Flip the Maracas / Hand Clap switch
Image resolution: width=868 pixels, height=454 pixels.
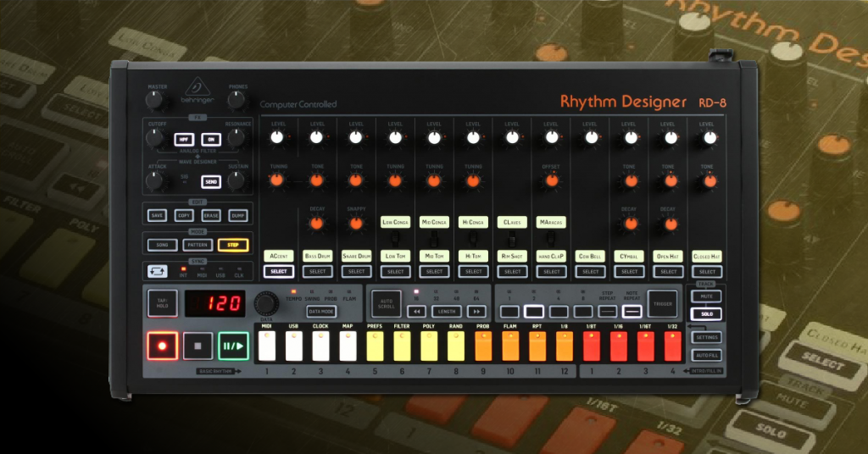point(551,239)
